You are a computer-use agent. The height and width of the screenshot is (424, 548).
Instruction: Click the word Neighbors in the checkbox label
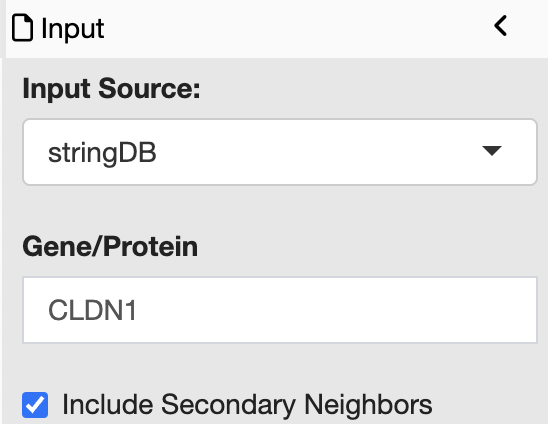pyautogui.click(x=368, y=404)
